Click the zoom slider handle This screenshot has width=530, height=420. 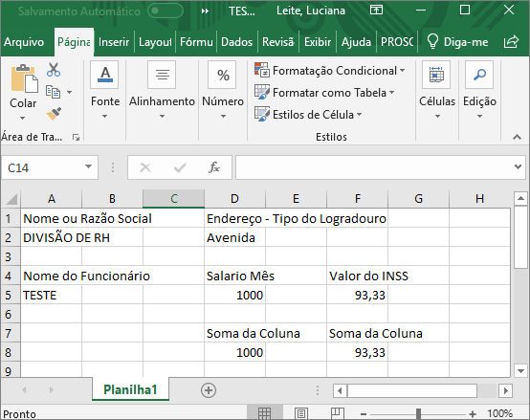(x=418, y=413)
